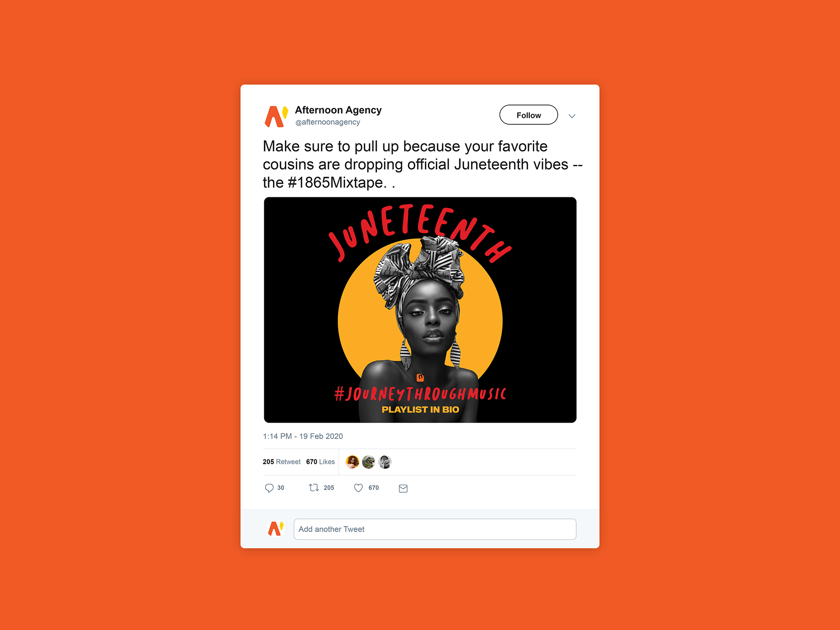Screen dimensions: 840x630
Task: Follow the Afternoon Agency account
Action: pyautogui.click(x=528, y=115)
